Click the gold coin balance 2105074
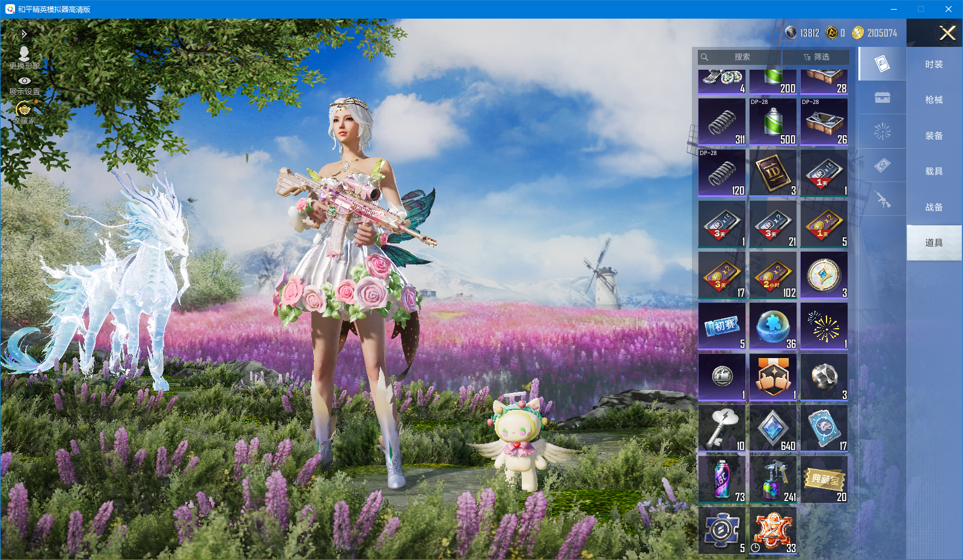Screen dimensions: 963x560 pos(875,33)
